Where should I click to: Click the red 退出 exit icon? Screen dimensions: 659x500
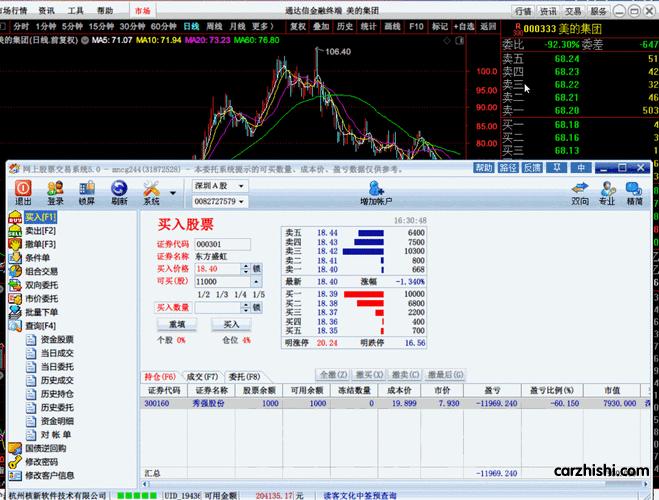[x=23, y=192]
